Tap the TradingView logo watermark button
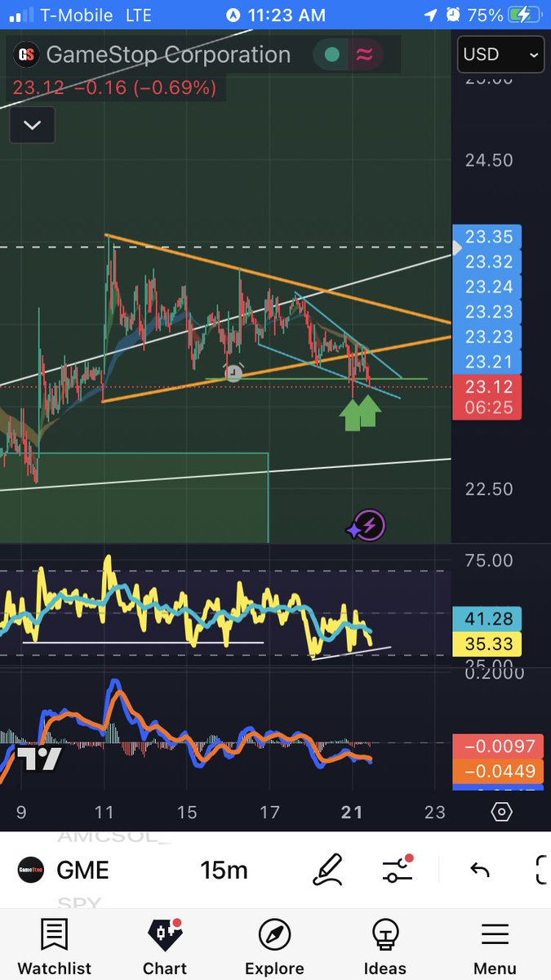Viewport: 551px width, 980px height. pos(38,759)
